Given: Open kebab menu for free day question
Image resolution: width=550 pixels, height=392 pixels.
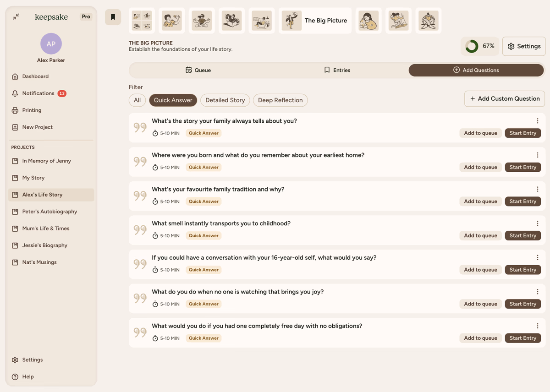Looking at the screenshot, I should (x=537, y=326).
